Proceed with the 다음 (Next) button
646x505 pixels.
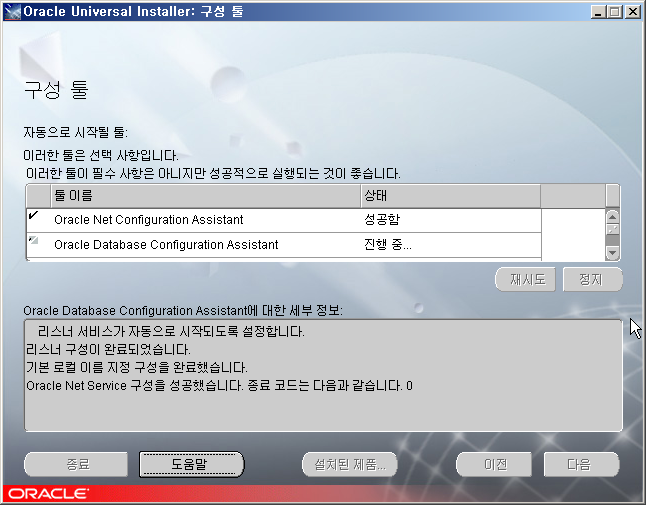[581, 464]
